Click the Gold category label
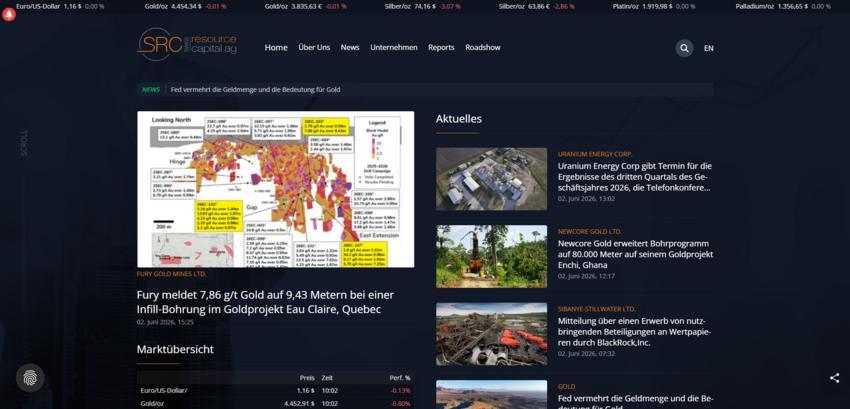 [x=566, y=387]
